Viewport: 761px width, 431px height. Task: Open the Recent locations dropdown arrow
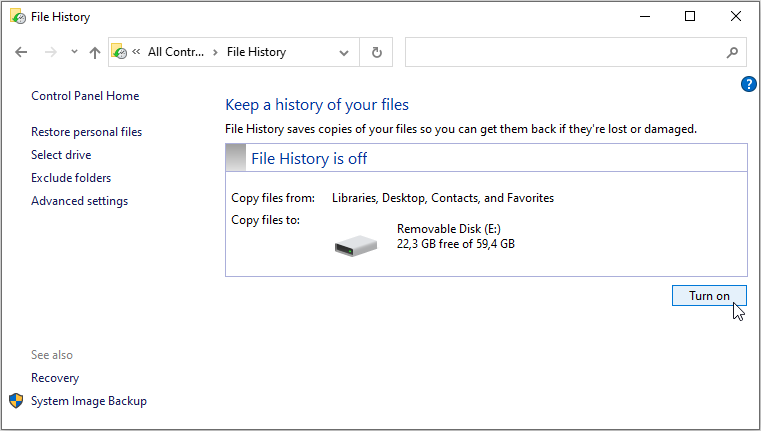72,53
